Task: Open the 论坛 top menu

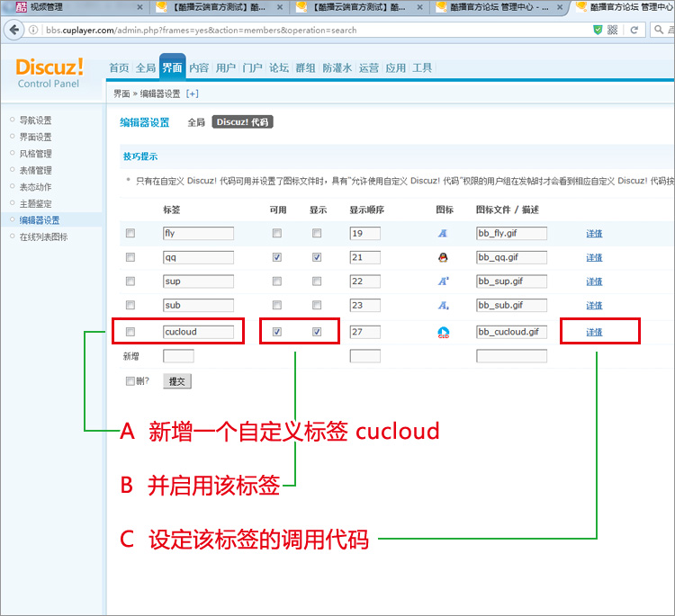Action: (279, 67)
